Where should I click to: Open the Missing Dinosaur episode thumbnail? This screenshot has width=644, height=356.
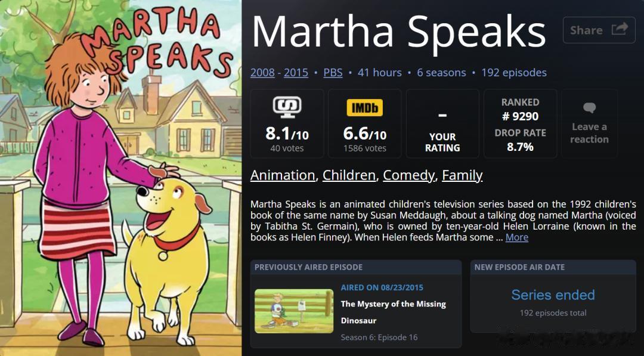(294, 311)
